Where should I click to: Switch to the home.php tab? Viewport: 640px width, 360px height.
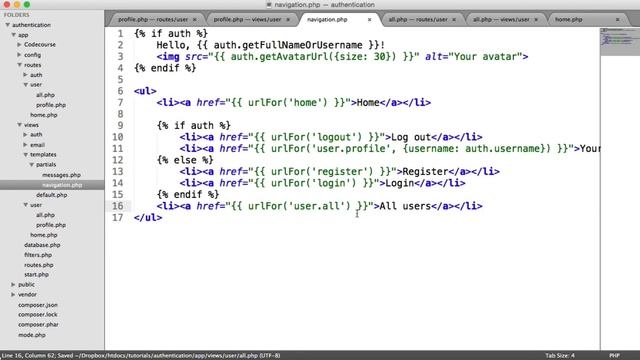pyautogui.click(x=569, y=19)
